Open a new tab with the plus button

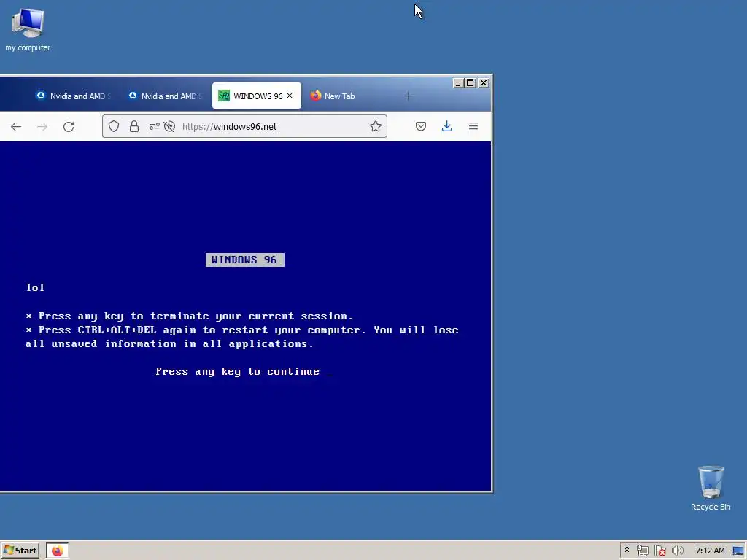[x=408, y=96]
